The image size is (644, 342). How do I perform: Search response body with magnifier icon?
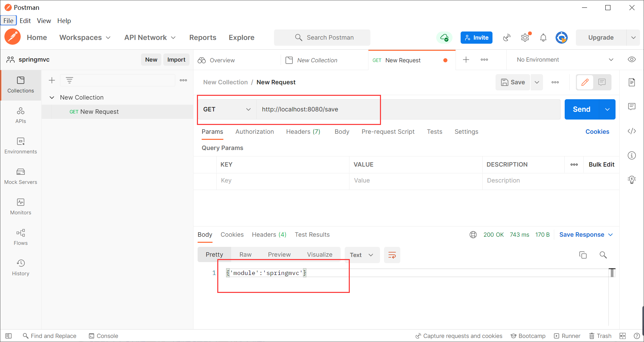coord(603,255)
